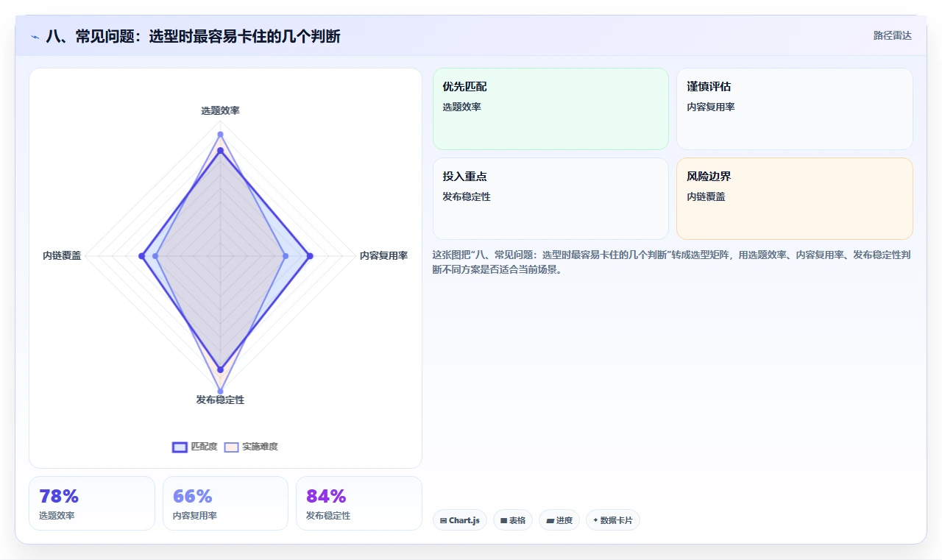Viewport: 942px width, 560px height.
Task: Click the 78% value
Action: (x=59, y=496)
